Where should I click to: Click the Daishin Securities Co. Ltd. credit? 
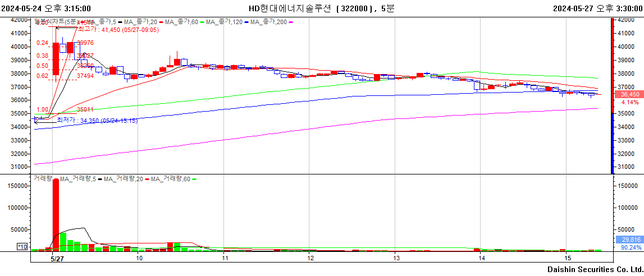click(595, 269)
